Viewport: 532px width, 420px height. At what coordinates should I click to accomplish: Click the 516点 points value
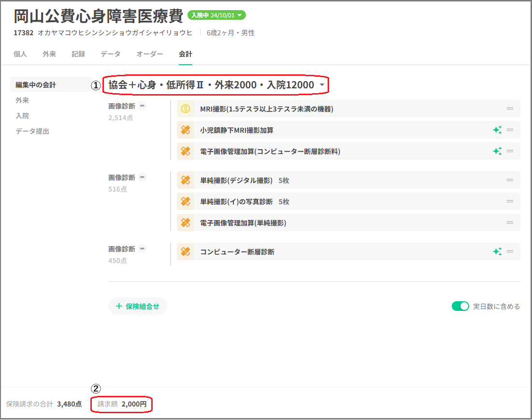(117, 189)
